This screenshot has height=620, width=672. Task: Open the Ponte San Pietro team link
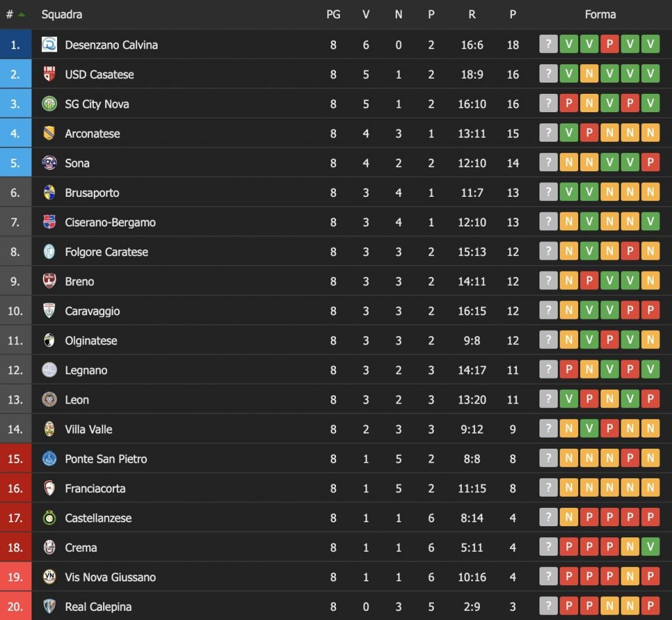[106, 459]
